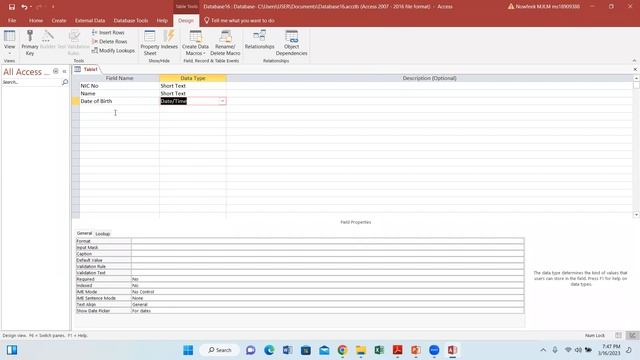Select General field properties tab
Screen dimensions: 640x360
[84, 233]
